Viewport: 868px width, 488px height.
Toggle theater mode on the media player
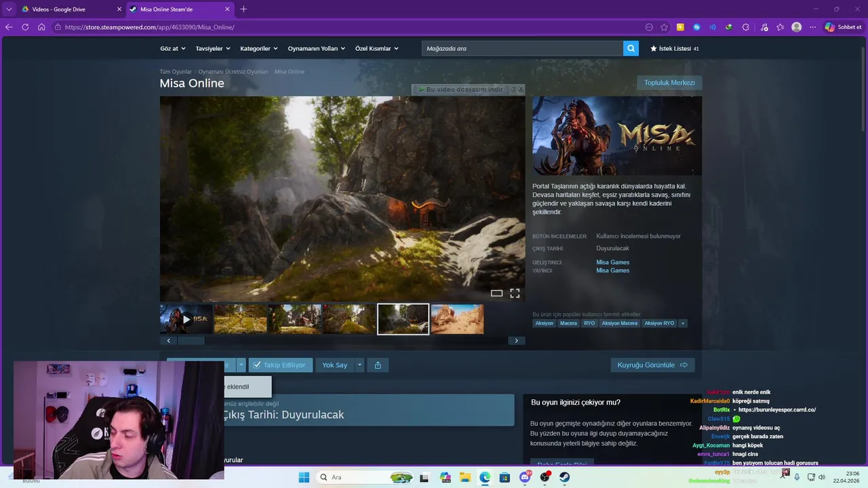pos(496,293)
